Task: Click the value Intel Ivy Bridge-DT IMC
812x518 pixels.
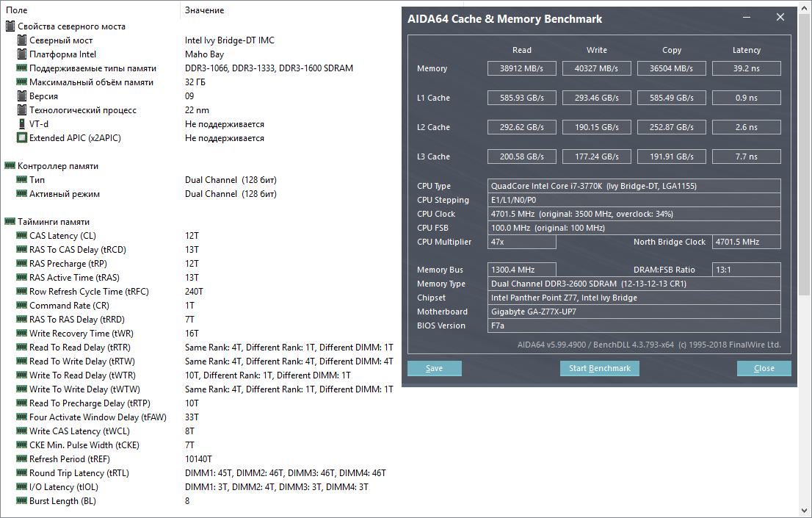Action: tap(229, 40)
